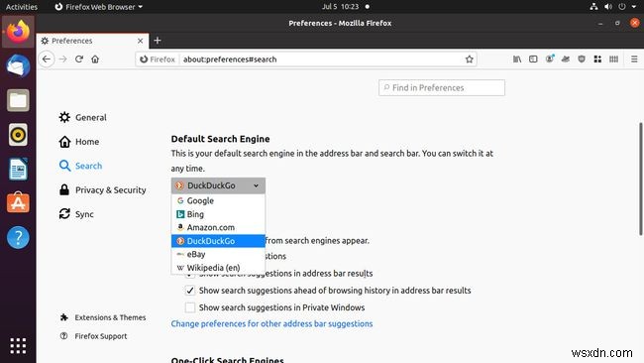Open the clock and calendar in top bar
Image resolution: width=644 pixels, height=363 pixels.
341,7
